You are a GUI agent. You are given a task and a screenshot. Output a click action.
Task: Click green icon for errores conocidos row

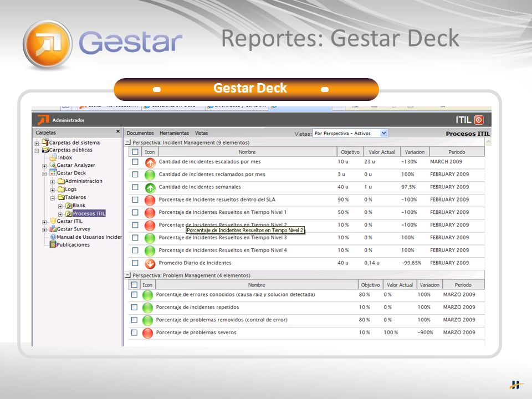pos(147,295)
